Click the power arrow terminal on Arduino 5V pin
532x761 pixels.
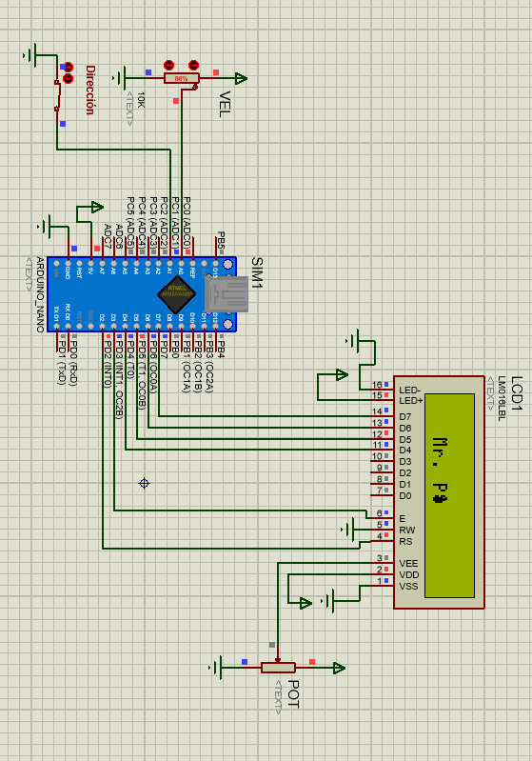coord(97,208)
